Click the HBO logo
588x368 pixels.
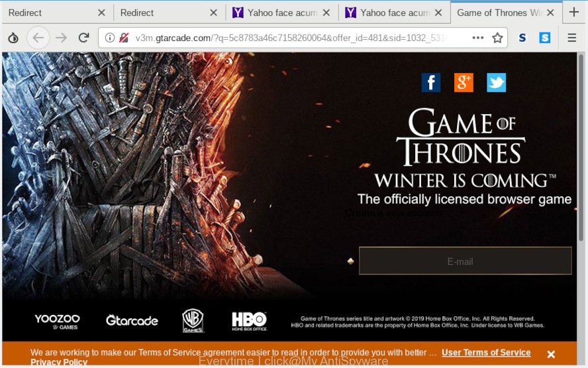pyautogui.click(x=250, y=321)
